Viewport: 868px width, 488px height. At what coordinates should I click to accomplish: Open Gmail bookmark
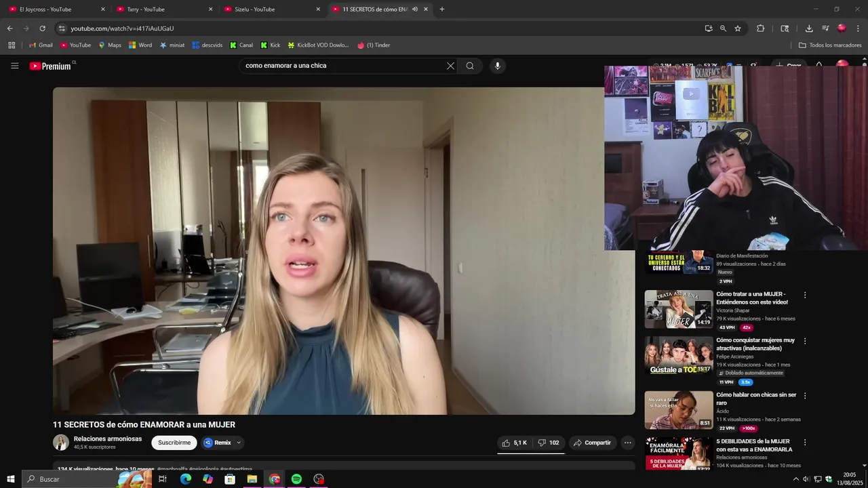coord(41,45)
